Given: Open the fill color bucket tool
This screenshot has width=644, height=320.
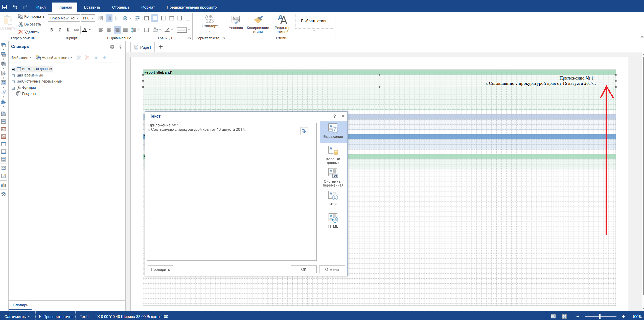Looking at the screenshot, I should [x=155, y=30].
